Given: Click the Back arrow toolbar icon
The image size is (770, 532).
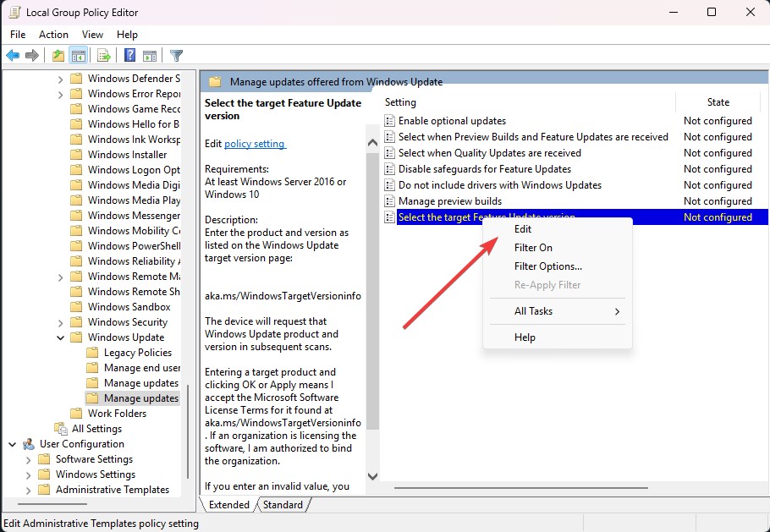Looking at the screenshot, I should (13, 56).
